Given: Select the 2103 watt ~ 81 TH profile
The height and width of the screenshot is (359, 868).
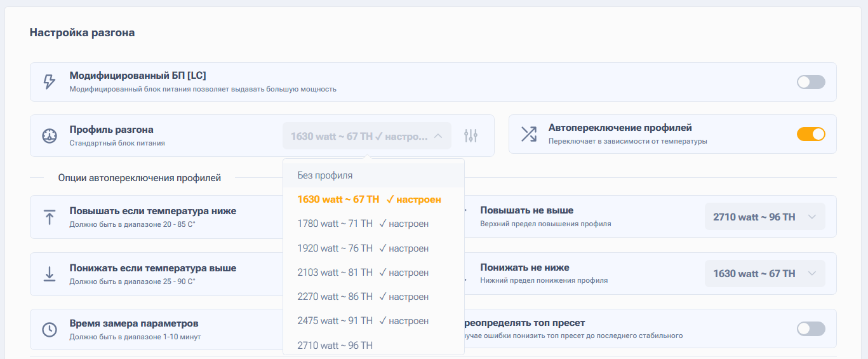Looking at the screenshot, I should [x=363, y=273].
